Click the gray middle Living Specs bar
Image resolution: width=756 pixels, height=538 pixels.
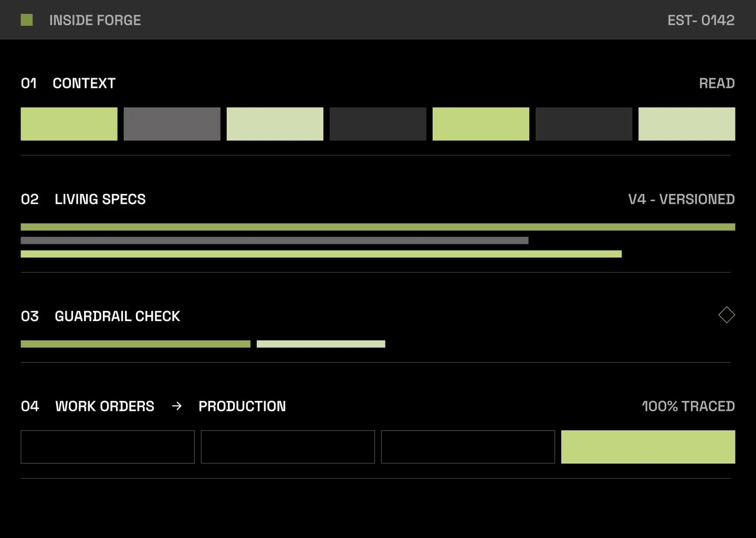tap(275, 241)
